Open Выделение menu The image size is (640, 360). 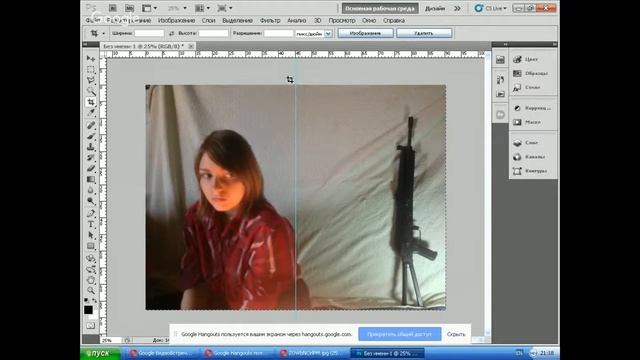click(237, 20)
